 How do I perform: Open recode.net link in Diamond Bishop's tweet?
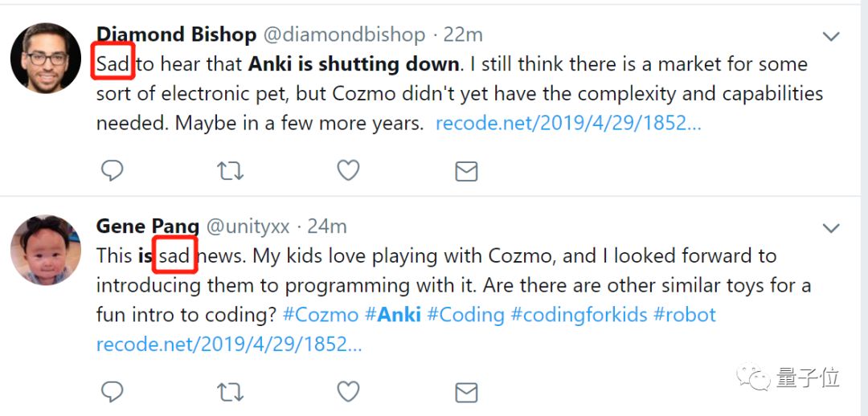[567, 124]
